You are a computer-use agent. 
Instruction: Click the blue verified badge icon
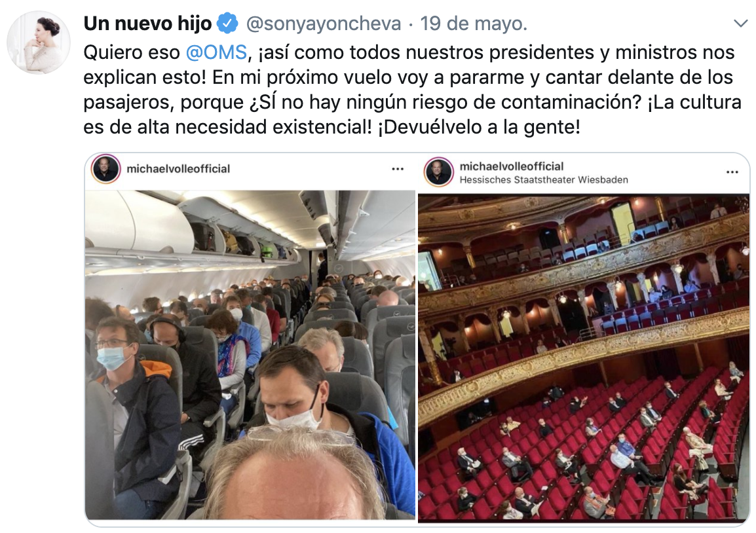click(227, 23)
